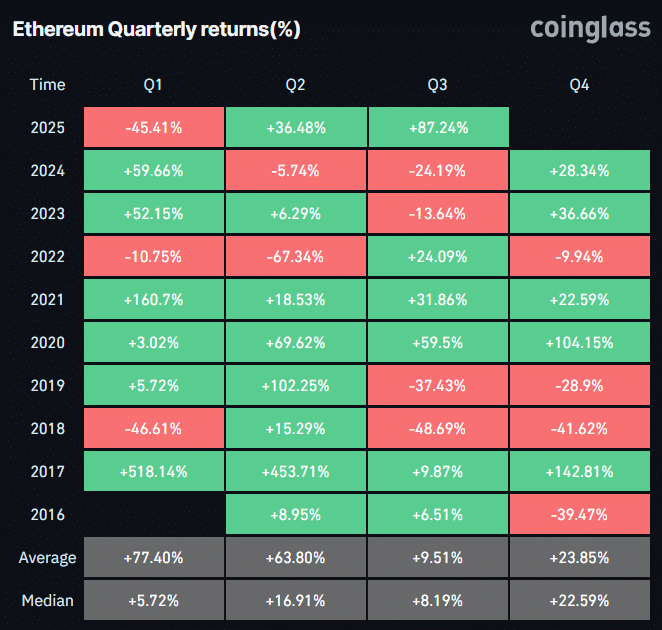This screenshot has height=630, width=662.
Task: Click the Median row label
Action: coord(48,601)
